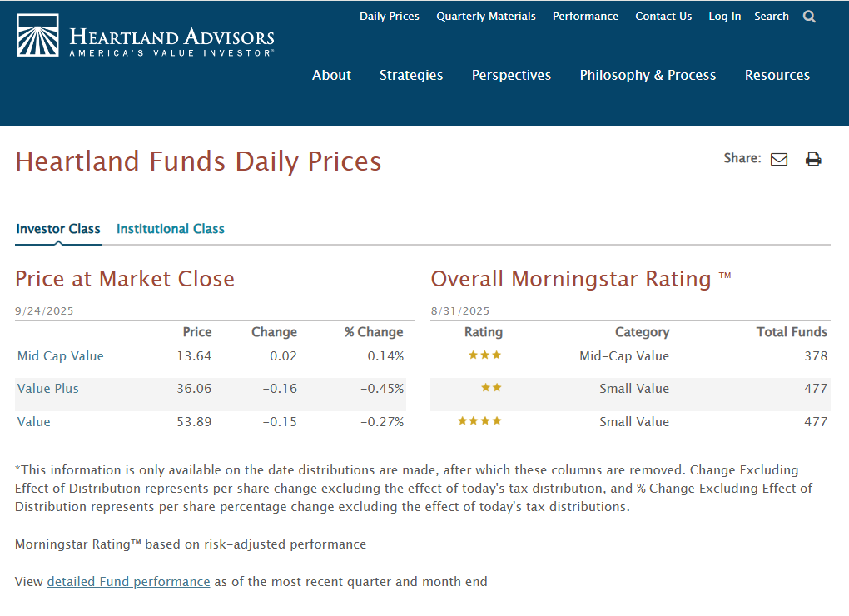Click the print icon

click(812, 158)
